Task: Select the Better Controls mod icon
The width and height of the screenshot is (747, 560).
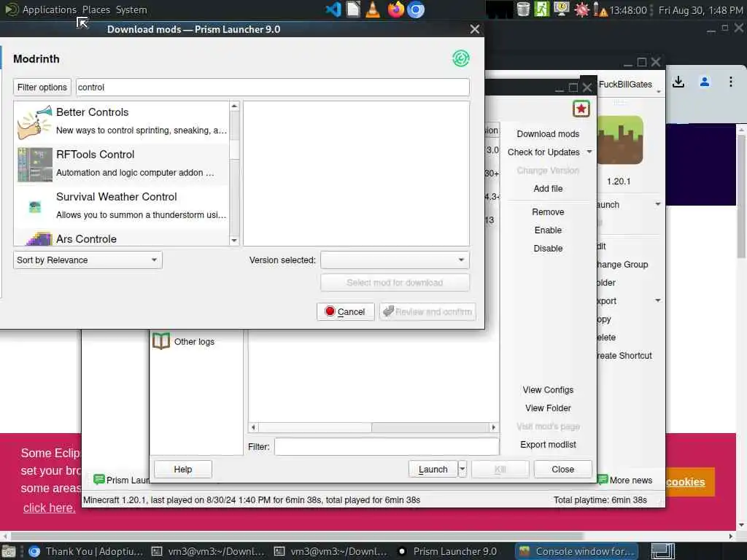Action: (x=34, y=122)
